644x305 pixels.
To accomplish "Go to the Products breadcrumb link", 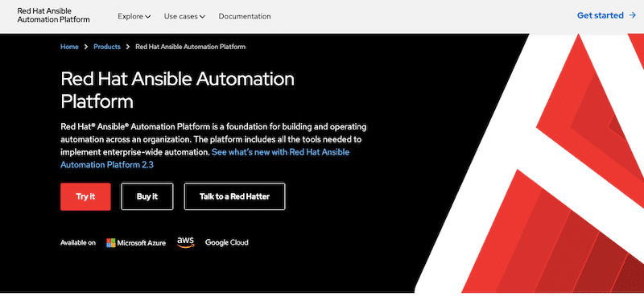I will pos(107,47).
